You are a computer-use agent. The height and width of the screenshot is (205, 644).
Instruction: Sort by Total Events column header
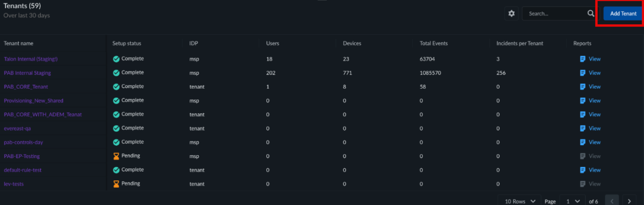(x=433, y=43)
